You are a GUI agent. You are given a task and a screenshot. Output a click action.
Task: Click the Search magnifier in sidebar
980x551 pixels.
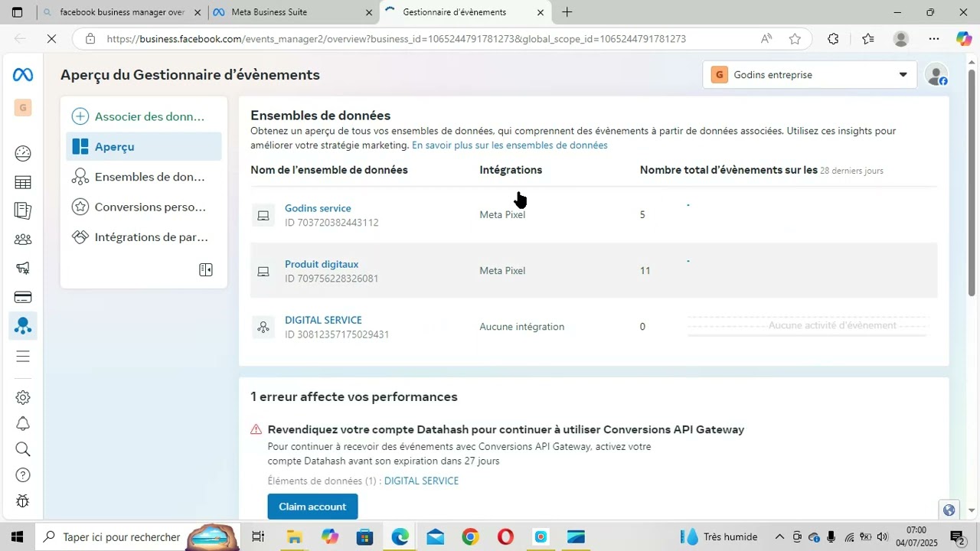pos(23,449)
